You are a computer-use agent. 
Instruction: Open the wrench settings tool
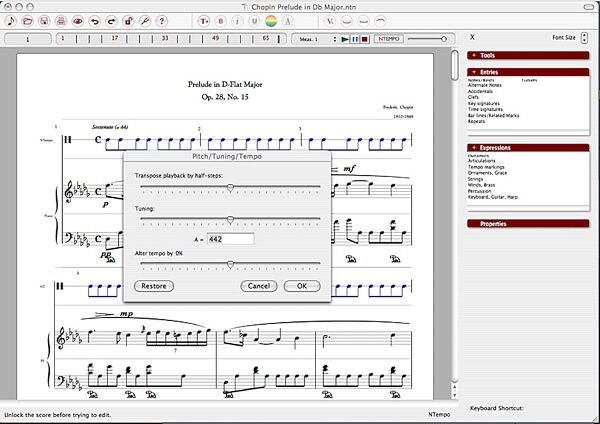145,21
